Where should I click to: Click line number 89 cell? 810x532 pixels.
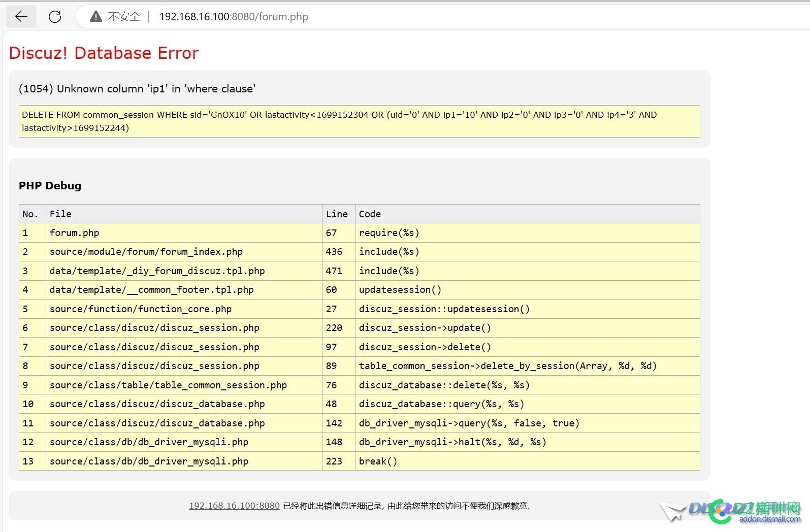(338, 366)
